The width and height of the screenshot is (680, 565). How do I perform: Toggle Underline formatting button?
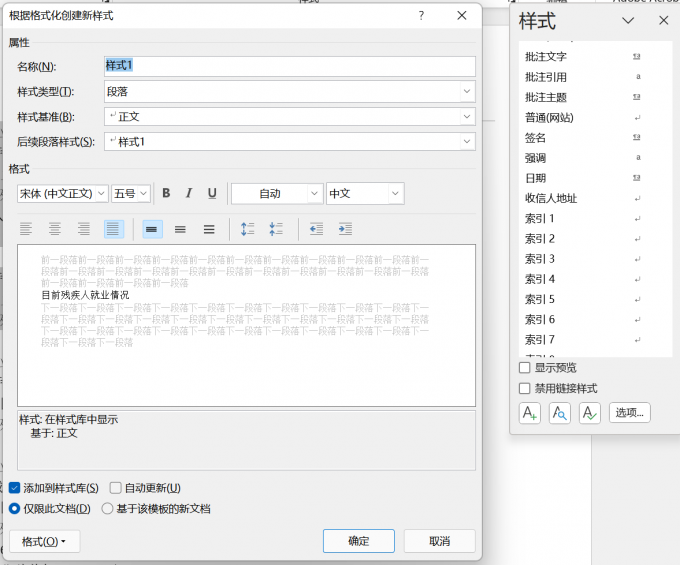click(212, 193)
